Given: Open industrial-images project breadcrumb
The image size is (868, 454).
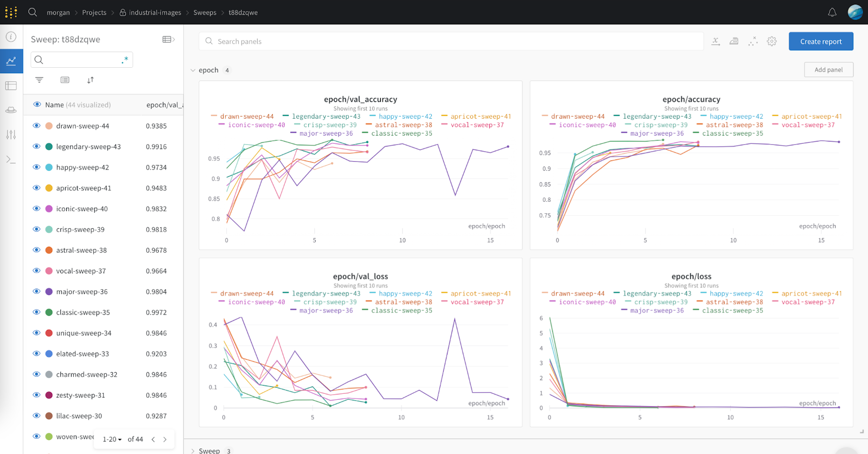Looking at the screenshot, I should coord(155,12).
